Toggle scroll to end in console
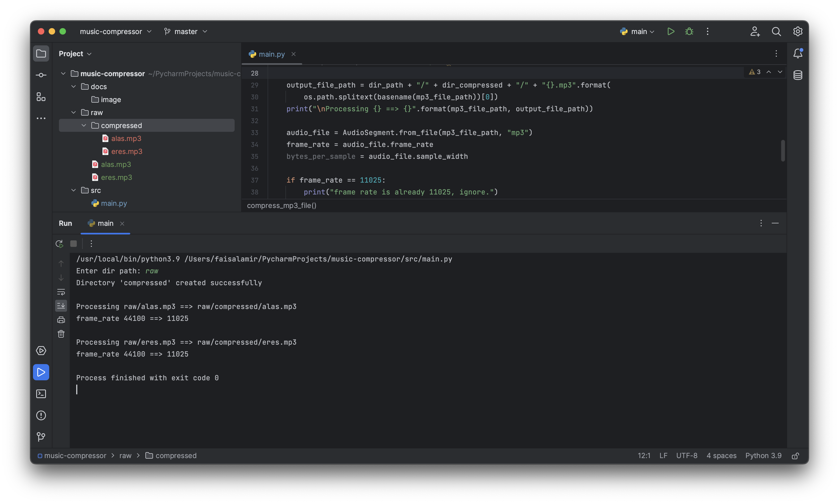 pos(61,306)
